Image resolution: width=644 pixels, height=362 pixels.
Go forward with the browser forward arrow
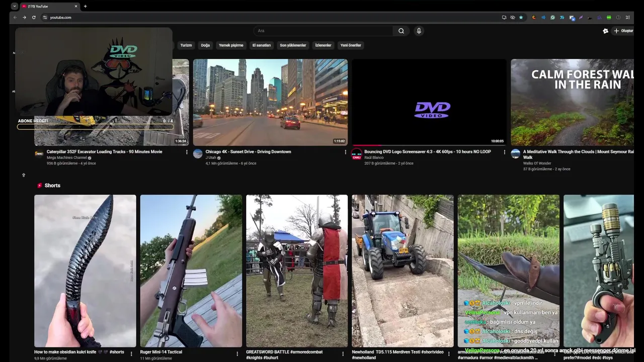click(x=24, y=17)
